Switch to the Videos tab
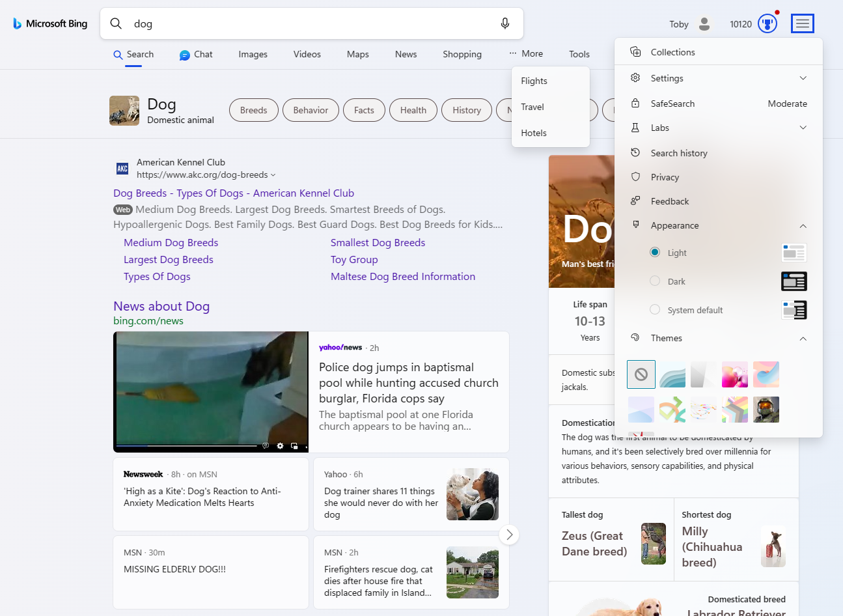This screenshot has height=616, width=843. pos(307,55)
